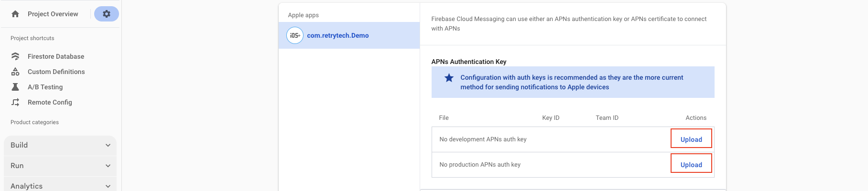This screenshot has width=868, height=191.
Task: Click the Remote Config icon
Action: (x=15, y=102)
